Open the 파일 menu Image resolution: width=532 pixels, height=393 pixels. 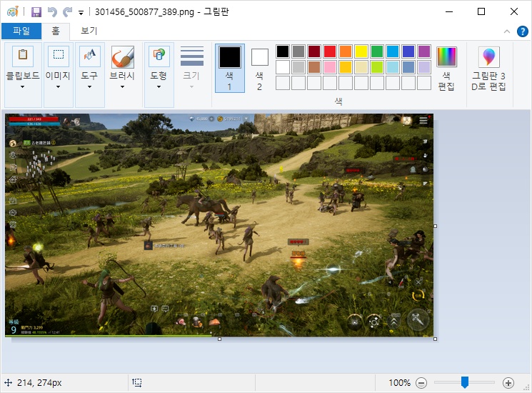(21, 31)
